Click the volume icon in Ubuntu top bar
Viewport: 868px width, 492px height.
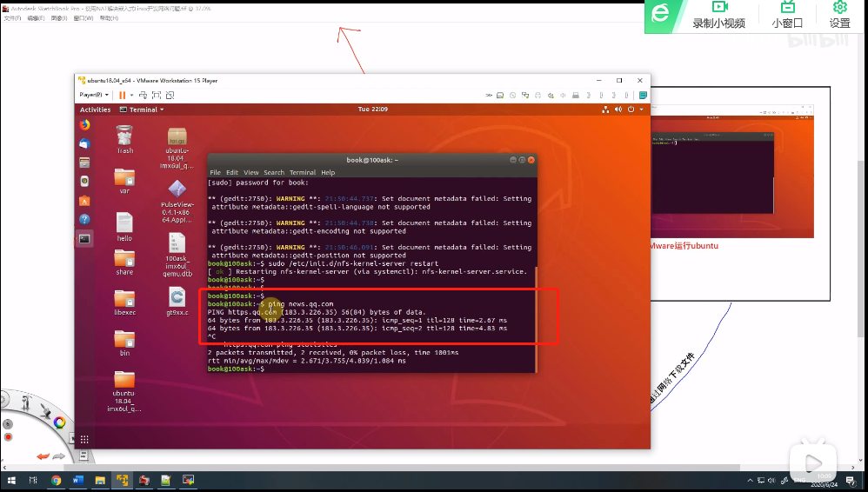pyautogui.click(x=618, y=110)
